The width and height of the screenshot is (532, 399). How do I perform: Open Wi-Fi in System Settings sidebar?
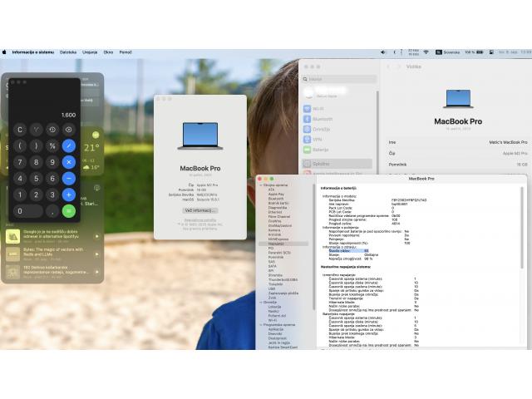point(313,109)
